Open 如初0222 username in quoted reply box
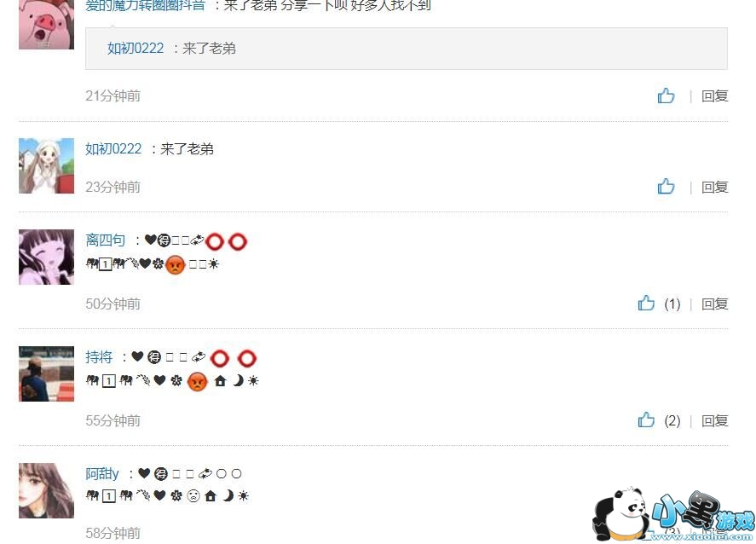Viewport: 756px width, 544px height. [136, 49]
